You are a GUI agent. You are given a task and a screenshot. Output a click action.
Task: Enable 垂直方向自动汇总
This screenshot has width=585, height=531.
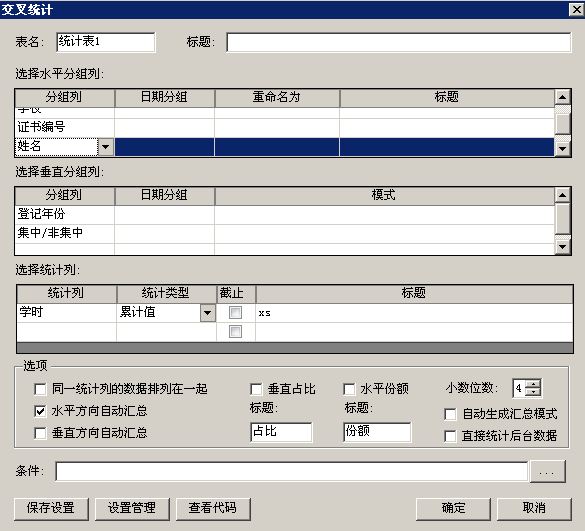[x=40, y=433]
